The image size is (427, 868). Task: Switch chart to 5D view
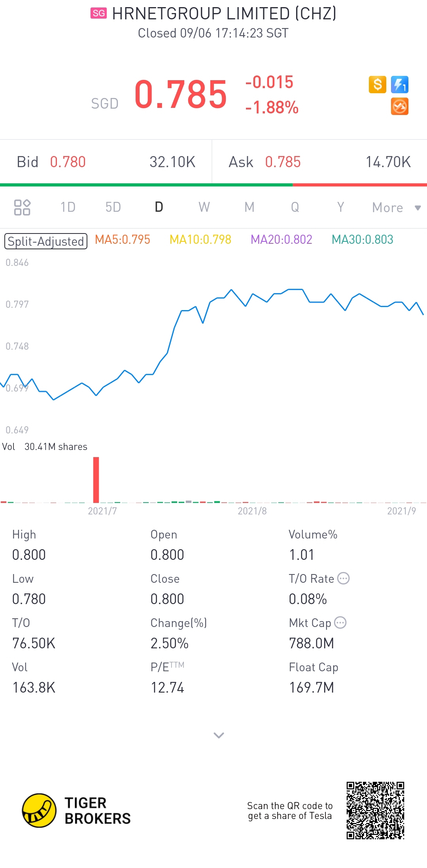tap(113, 207)
